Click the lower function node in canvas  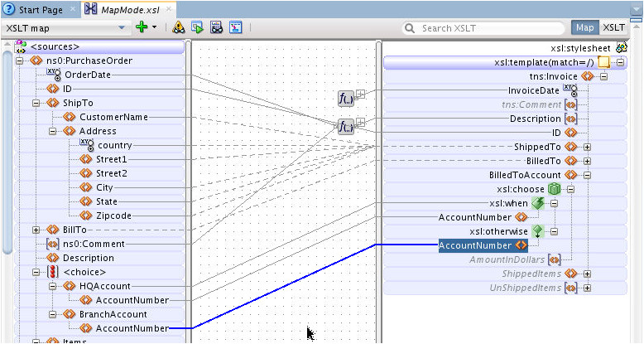pyautogui.click(x=346, y=126)
